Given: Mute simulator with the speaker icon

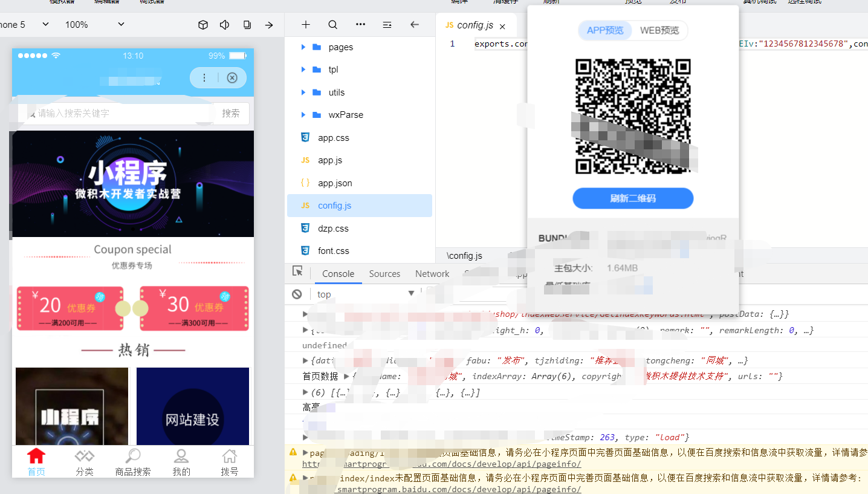Looking at the screenshot, I should click(x=225, y=25).
